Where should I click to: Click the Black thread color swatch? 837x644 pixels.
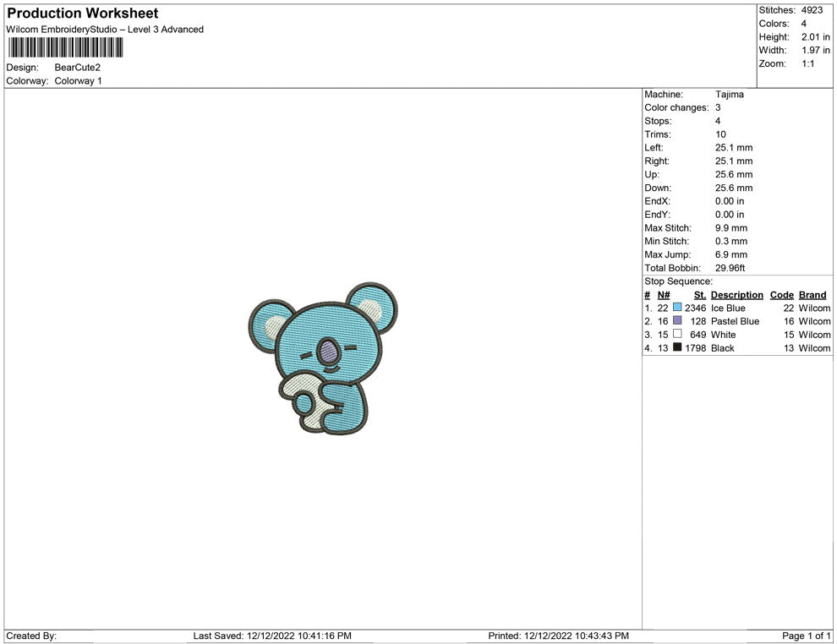click(677, 347)
